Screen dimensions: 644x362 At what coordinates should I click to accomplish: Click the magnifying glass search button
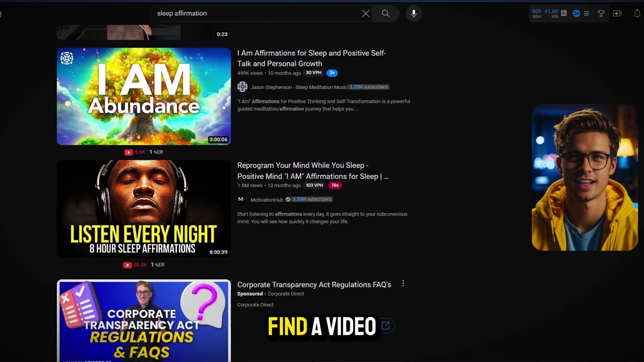click(386, 14)
